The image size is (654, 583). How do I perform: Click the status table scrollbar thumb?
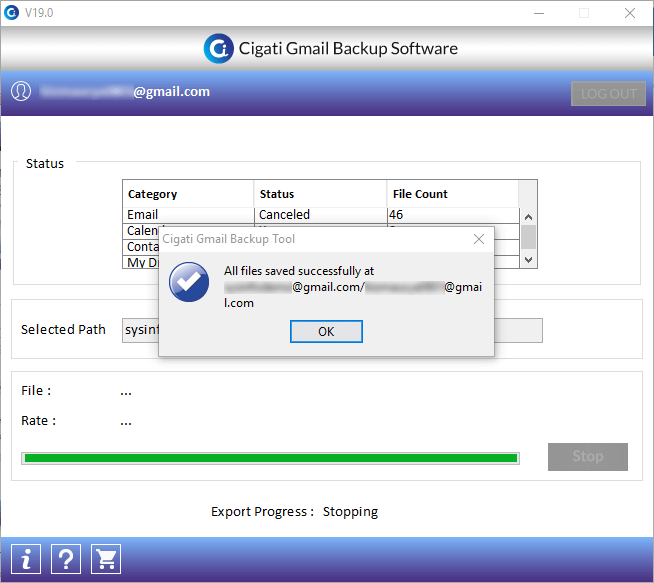(x=528, y=237)
